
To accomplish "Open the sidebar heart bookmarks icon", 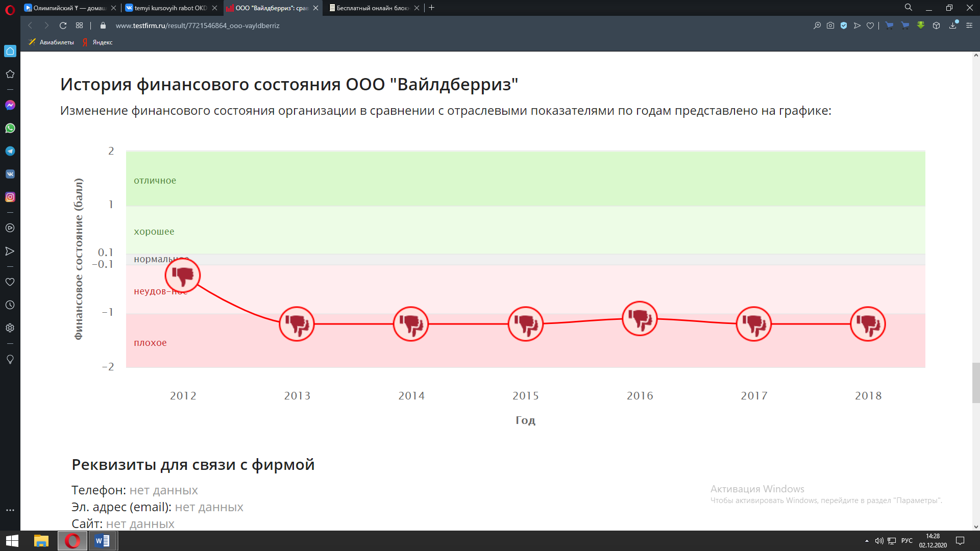I will coord(10,282).
